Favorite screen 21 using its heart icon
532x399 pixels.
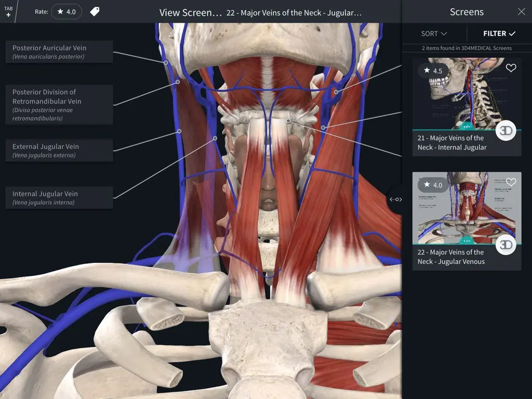click(x=511, y=68)
